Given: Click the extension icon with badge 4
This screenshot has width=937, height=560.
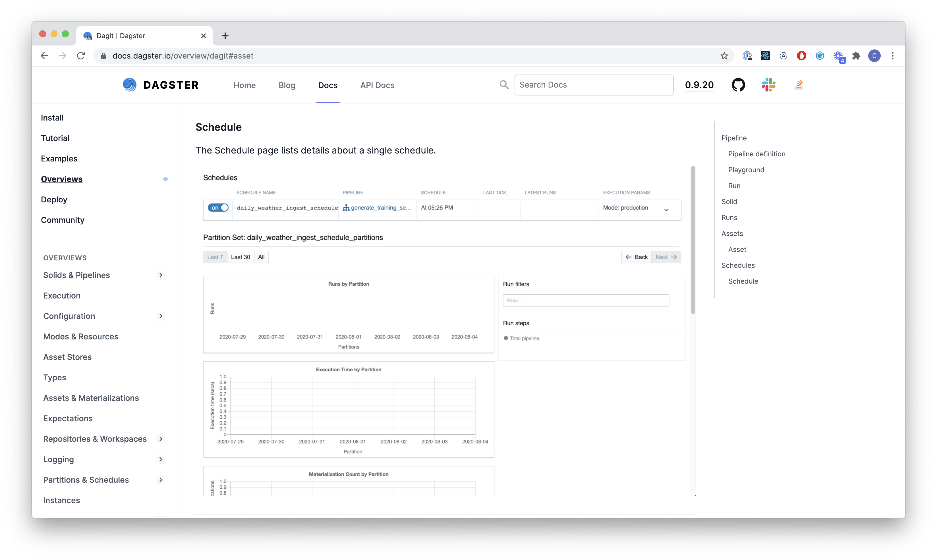Looking at the screenshot, I should (x=839, y=57).
